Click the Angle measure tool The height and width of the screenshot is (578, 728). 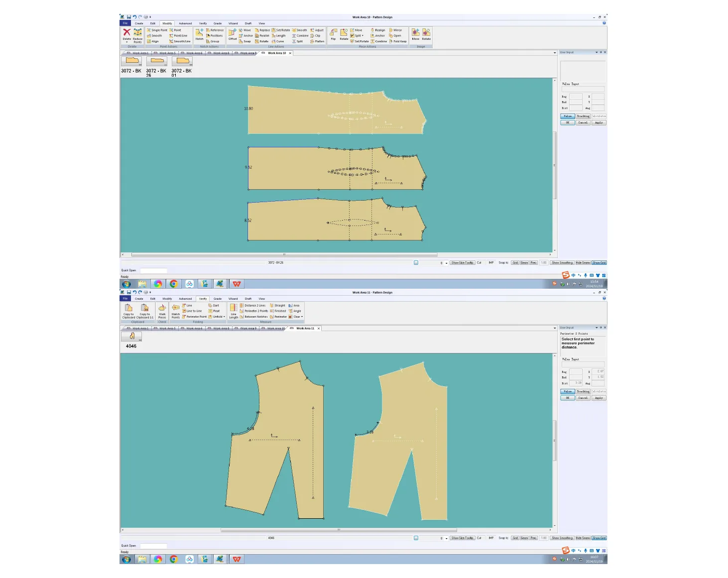295,311
